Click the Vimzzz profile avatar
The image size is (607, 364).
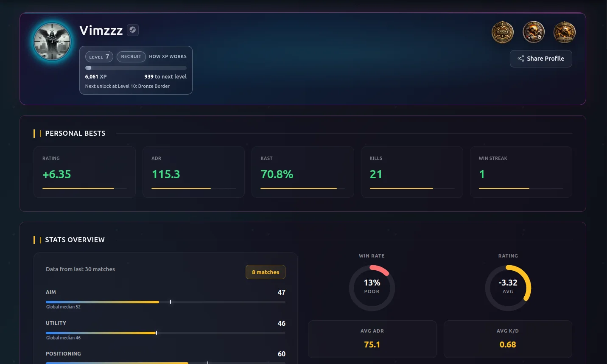point(53,42)
